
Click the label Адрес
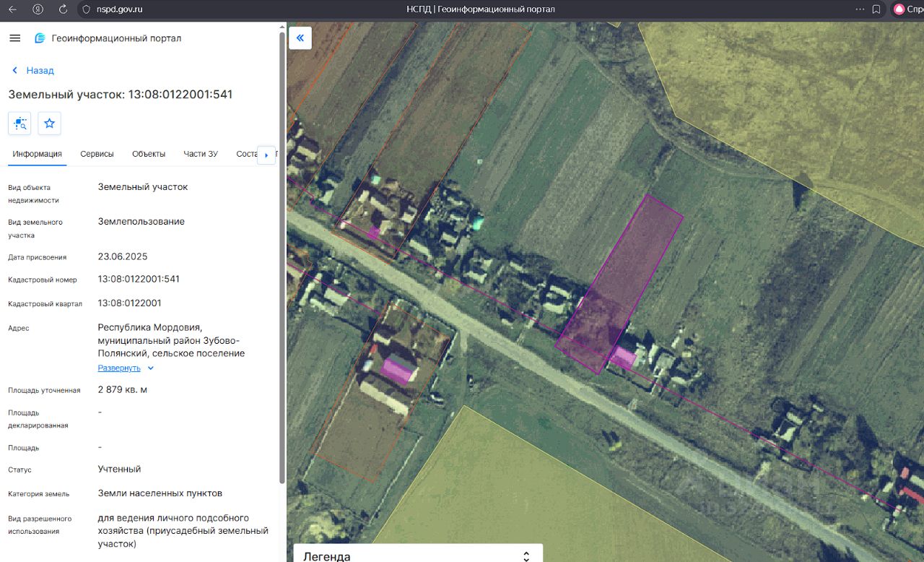click(19, 329)
